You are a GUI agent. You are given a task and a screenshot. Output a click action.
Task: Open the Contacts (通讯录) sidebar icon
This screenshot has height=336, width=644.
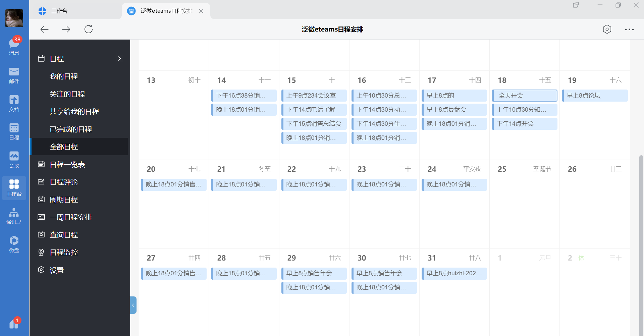click(14, 216)
